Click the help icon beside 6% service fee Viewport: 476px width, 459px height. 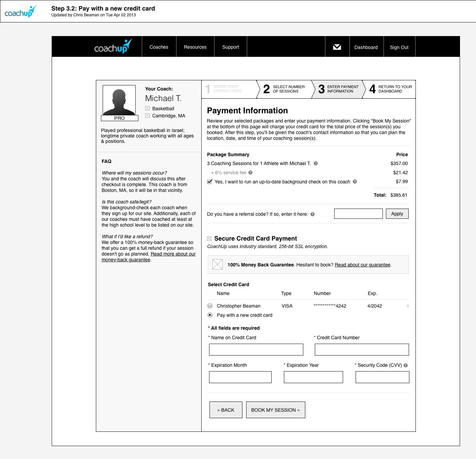(251, 173)
